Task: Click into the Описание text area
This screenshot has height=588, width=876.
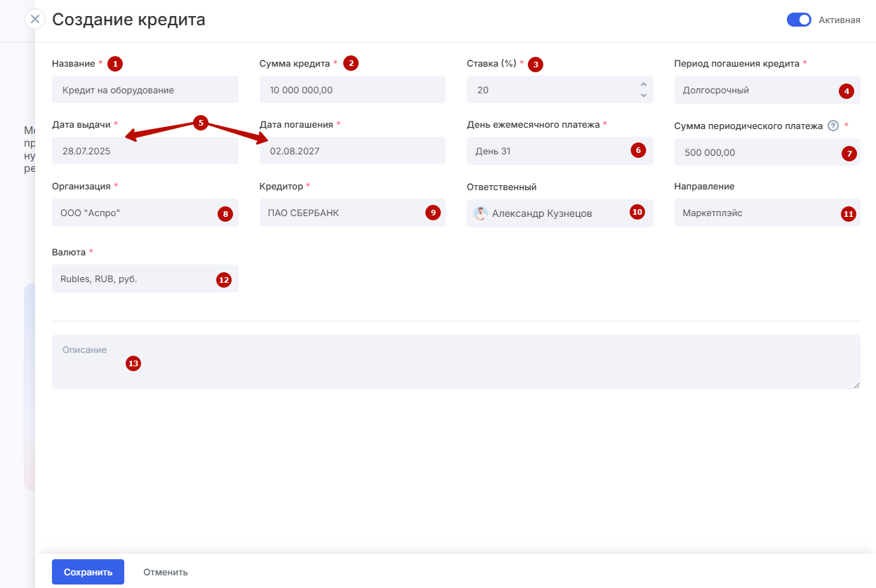Action: (x=456, y=361)
